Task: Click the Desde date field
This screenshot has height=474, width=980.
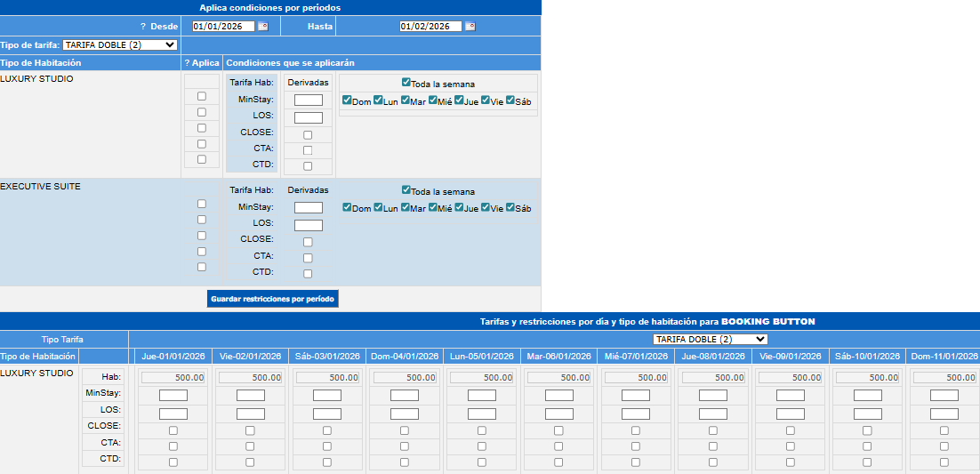Action: (x=223, y=27)
